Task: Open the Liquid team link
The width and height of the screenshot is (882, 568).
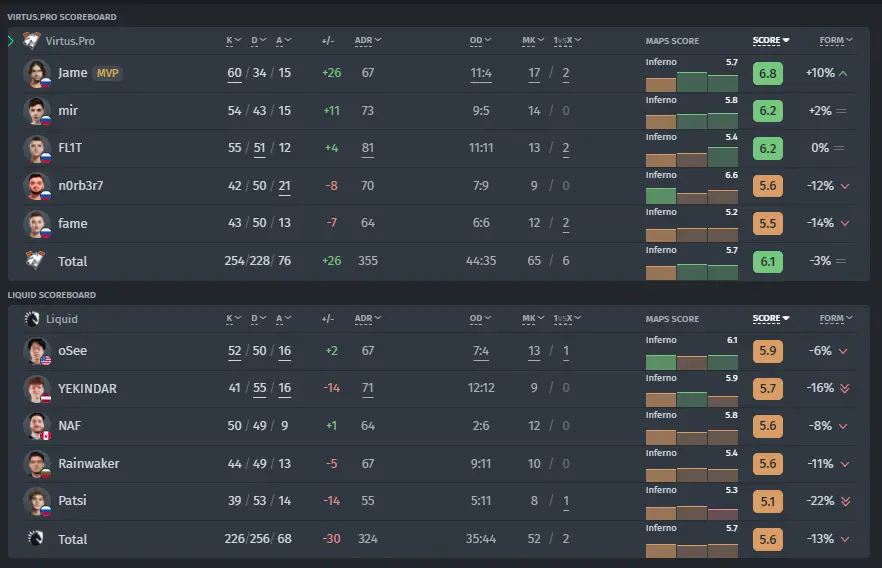Action: point(62,319)
